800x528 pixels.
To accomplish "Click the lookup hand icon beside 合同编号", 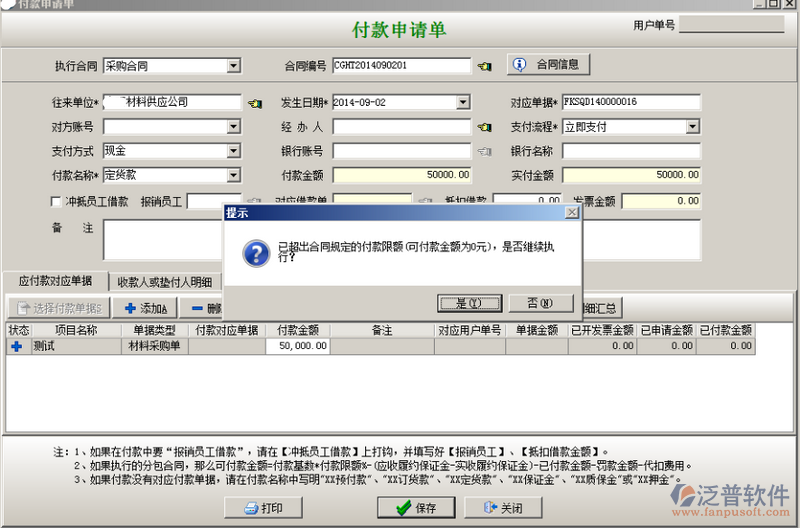I will (484, 66).
